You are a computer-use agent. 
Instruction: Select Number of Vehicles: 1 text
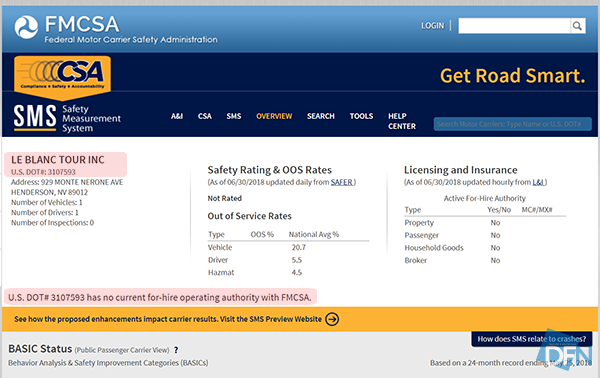pos(47,202)
